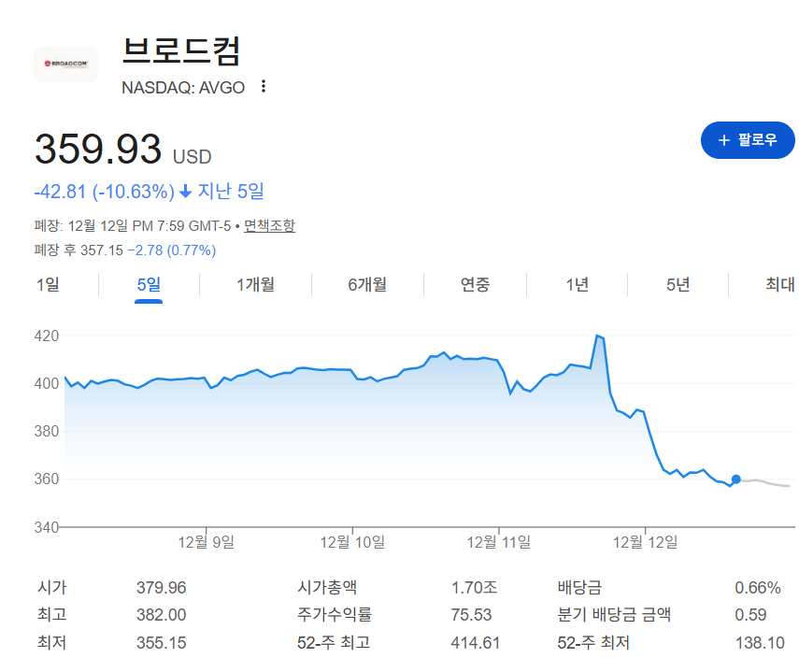Click the price spike peak on the chart

597,336
